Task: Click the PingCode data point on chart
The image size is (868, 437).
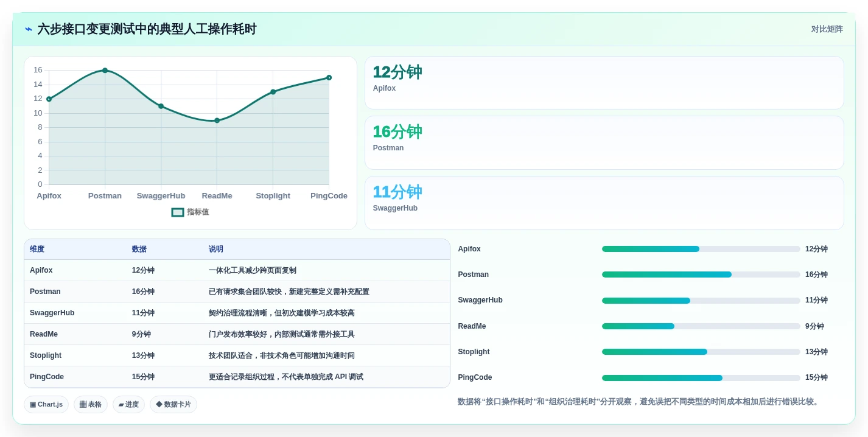Action: [x=329, y=77]
